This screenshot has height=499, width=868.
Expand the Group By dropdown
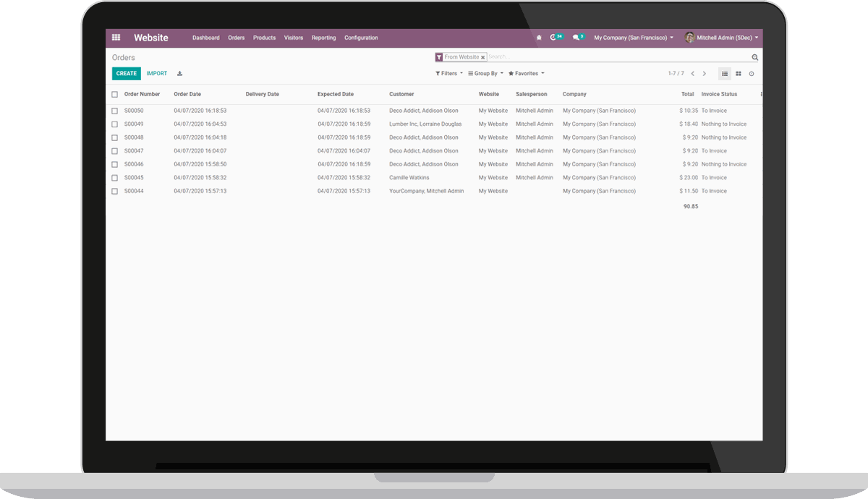click(x=484, y=73)
